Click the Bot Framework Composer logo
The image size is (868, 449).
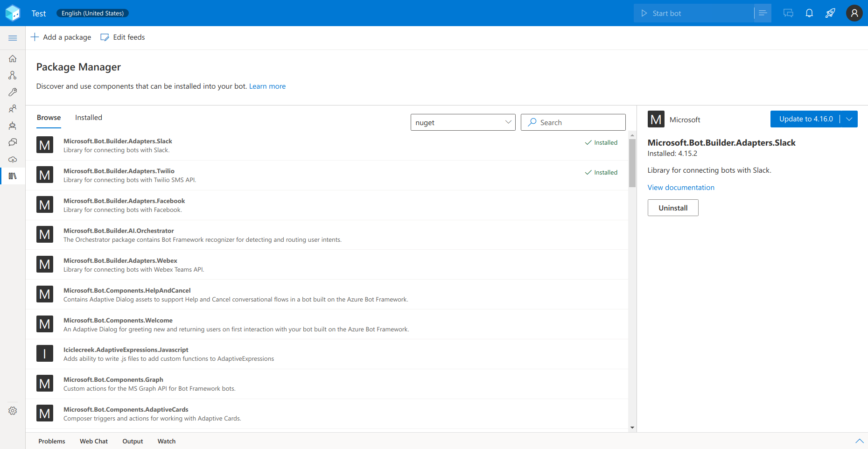pyautogui.click(x=13, y=13)
